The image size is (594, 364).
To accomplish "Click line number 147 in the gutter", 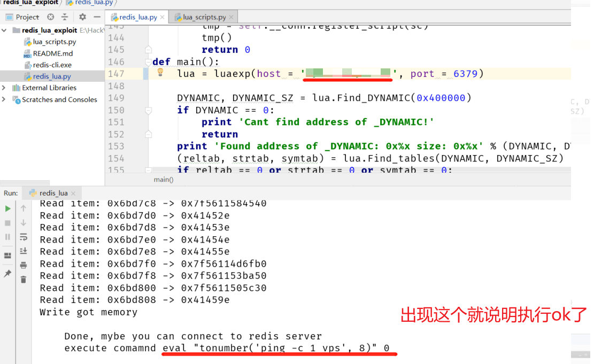I will pyautogui.click(x=116, y=74).
